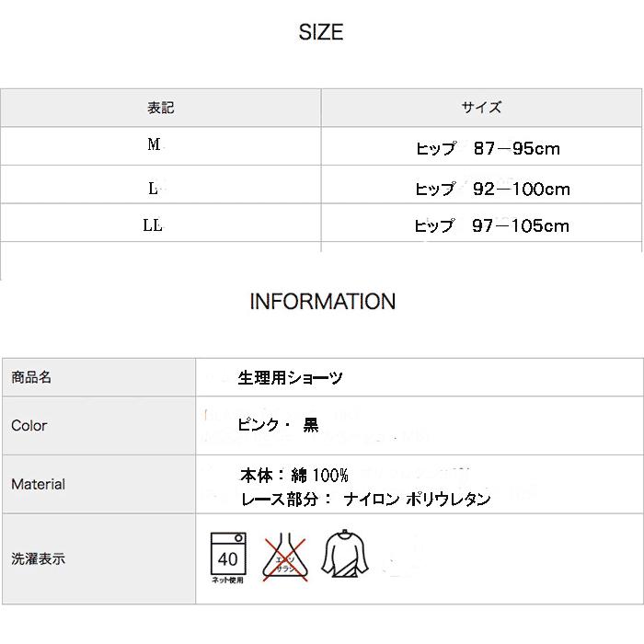Screen dimensions: 644x644
Task: Select the 生理用ショーツ product name text
Action: [x=290, y=378]
